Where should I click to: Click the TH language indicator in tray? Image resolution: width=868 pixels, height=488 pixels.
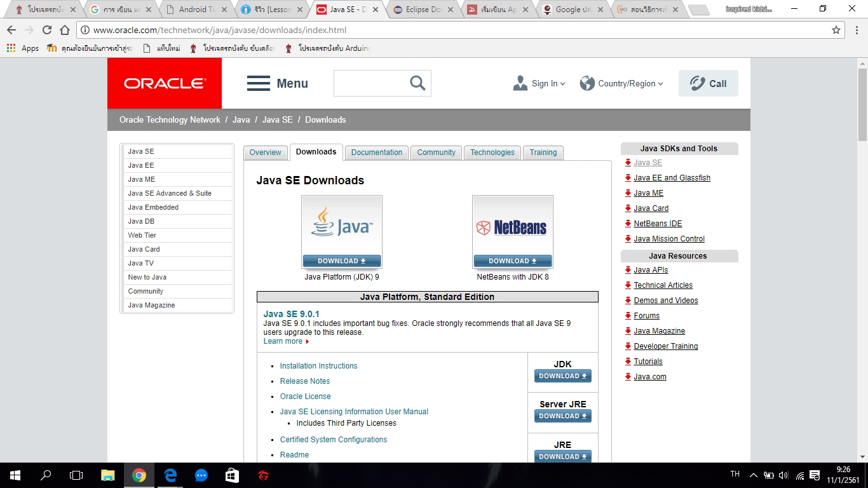[x=735, y=474]
